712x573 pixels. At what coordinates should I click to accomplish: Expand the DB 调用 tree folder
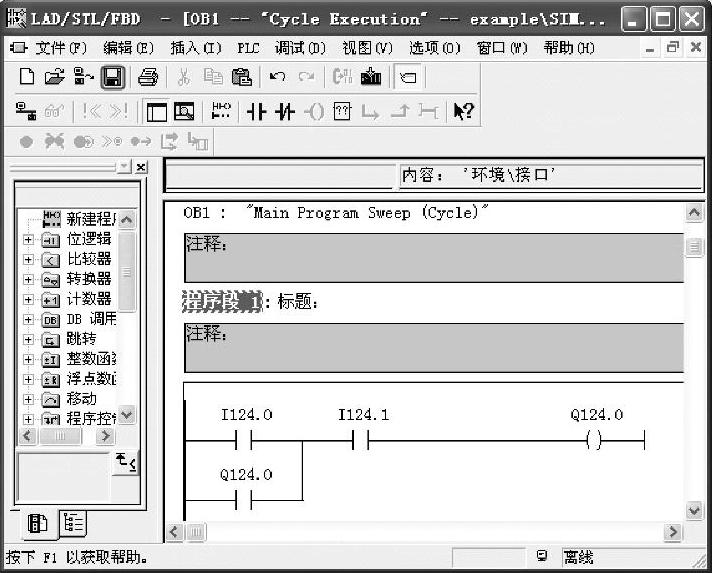tap(28, 319)
